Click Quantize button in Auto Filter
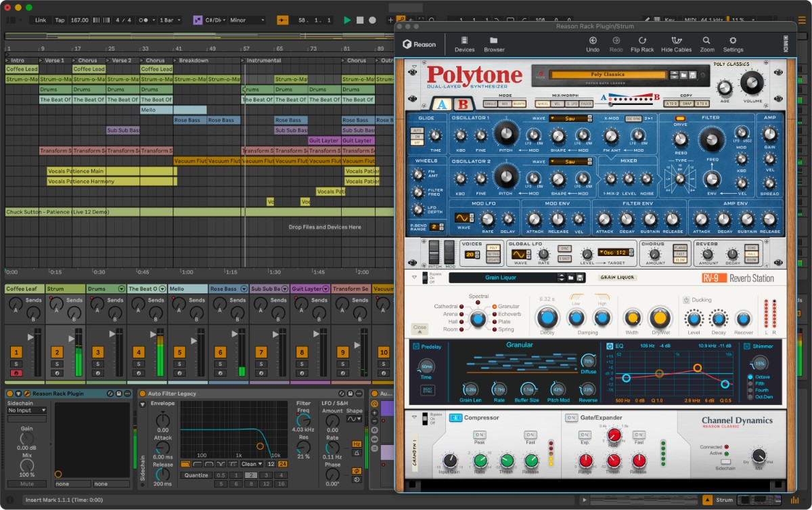This screenshot has height=510, width=812. coord(196,475)
